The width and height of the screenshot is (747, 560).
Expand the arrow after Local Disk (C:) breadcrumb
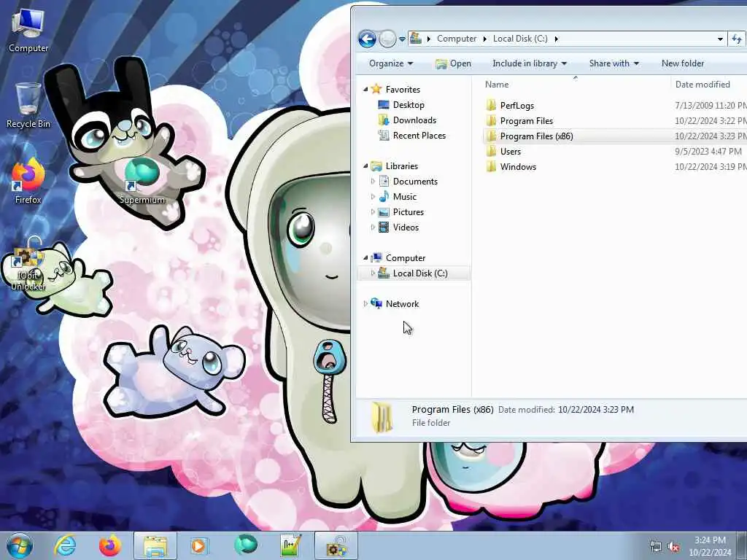556,39
